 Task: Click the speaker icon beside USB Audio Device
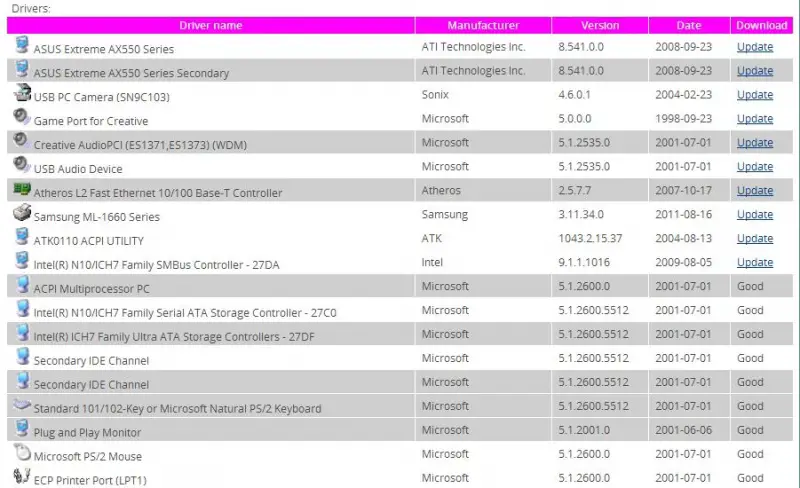tap(21, 164)
